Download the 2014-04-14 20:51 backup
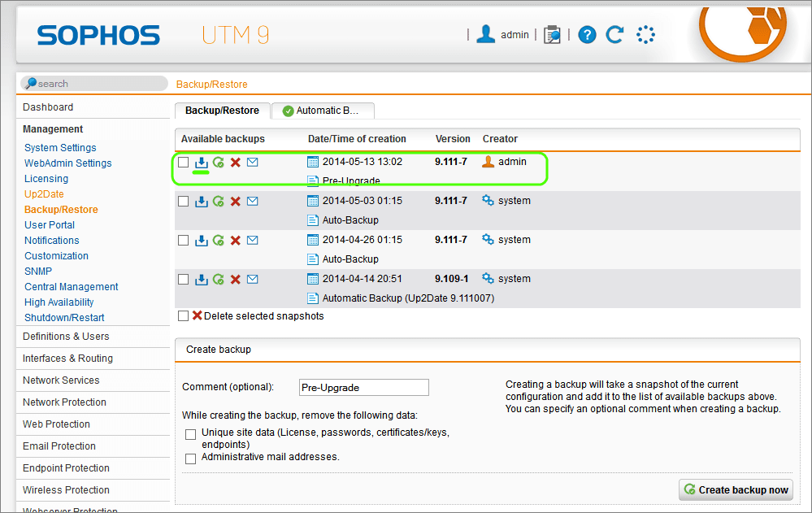The width and height of the screenshot is (812, 513). [201, 280]
